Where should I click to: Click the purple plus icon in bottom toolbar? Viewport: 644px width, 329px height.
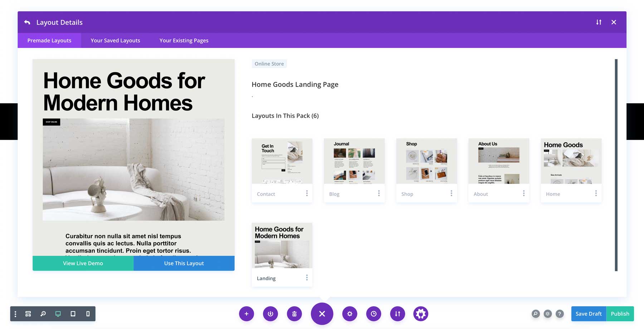pyautogui.click(x=247, y=314)
